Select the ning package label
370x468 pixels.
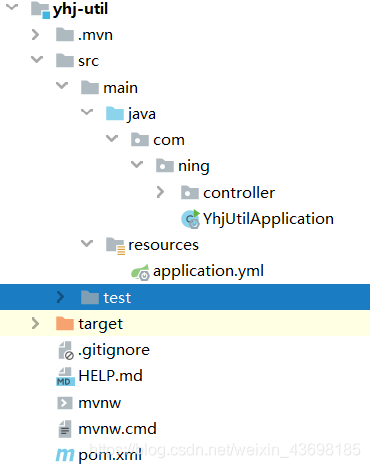point(194,167)
